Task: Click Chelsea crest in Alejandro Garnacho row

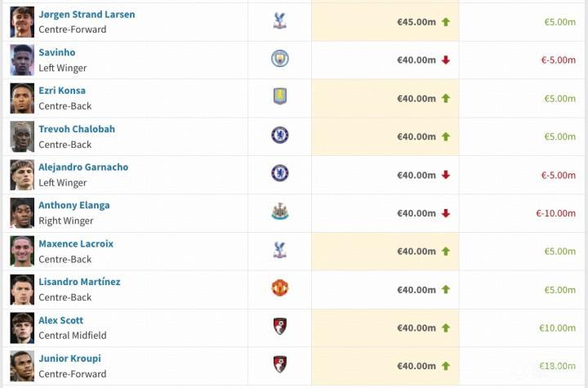Action: point(280,174)
